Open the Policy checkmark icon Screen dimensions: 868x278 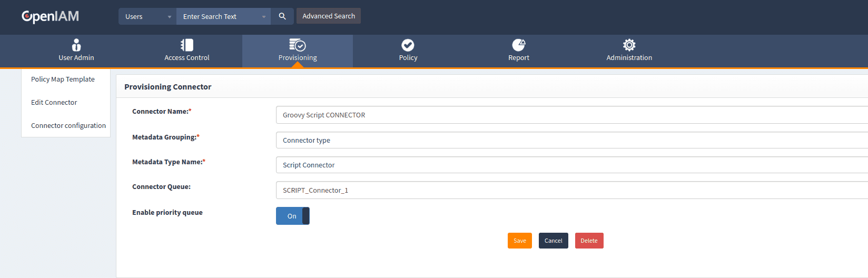point(408,45)
